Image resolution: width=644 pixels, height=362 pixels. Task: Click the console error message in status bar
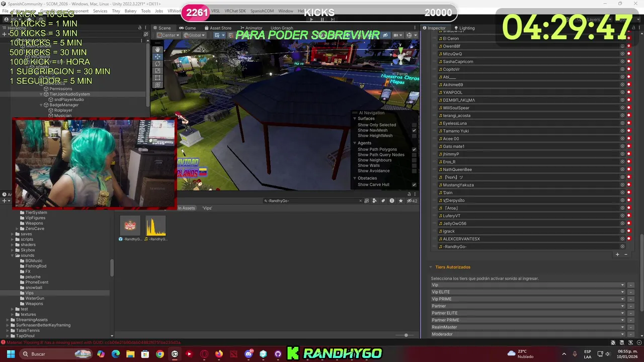pos(95,342)
